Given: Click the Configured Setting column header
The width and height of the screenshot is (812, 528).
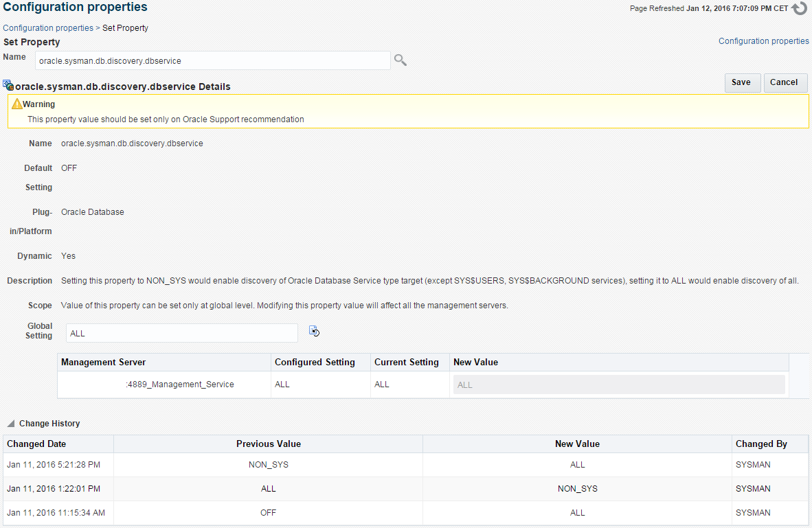Looking at the screenshot, I should (321, 363).
